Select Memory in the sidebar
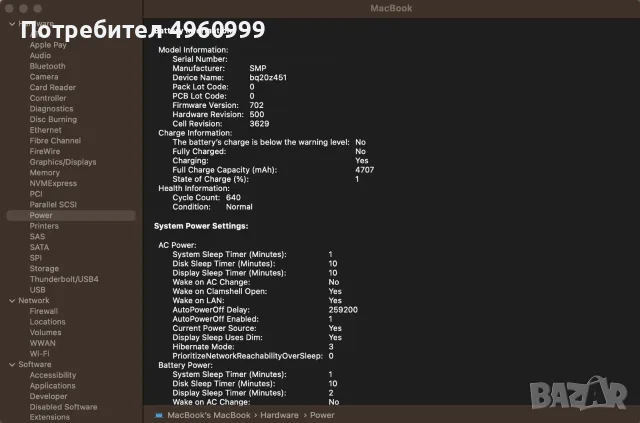The height and width of the screenshot is (423, 640). pos(44,173)
